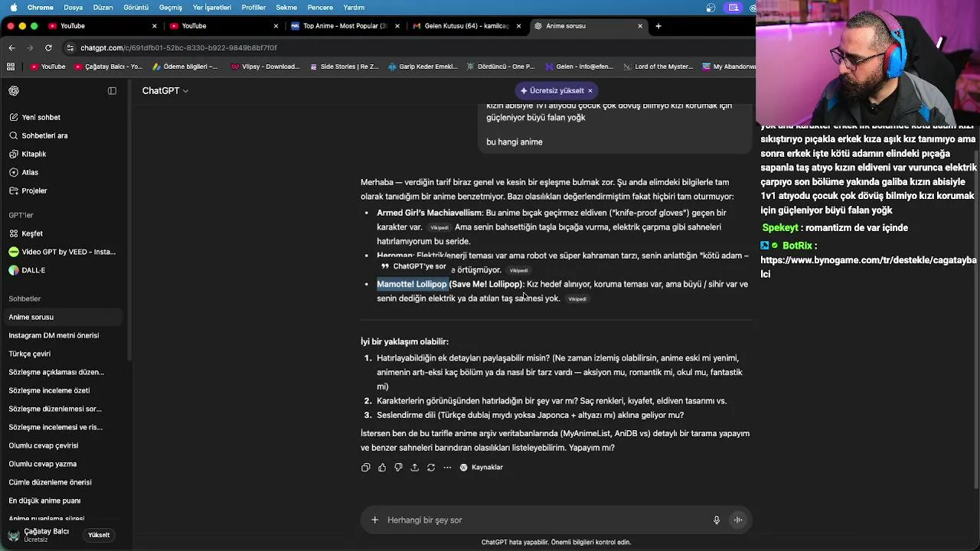Click the Mamotte! Lollipop highlighted text
The image size is (980, 551).
coord(412,284)
